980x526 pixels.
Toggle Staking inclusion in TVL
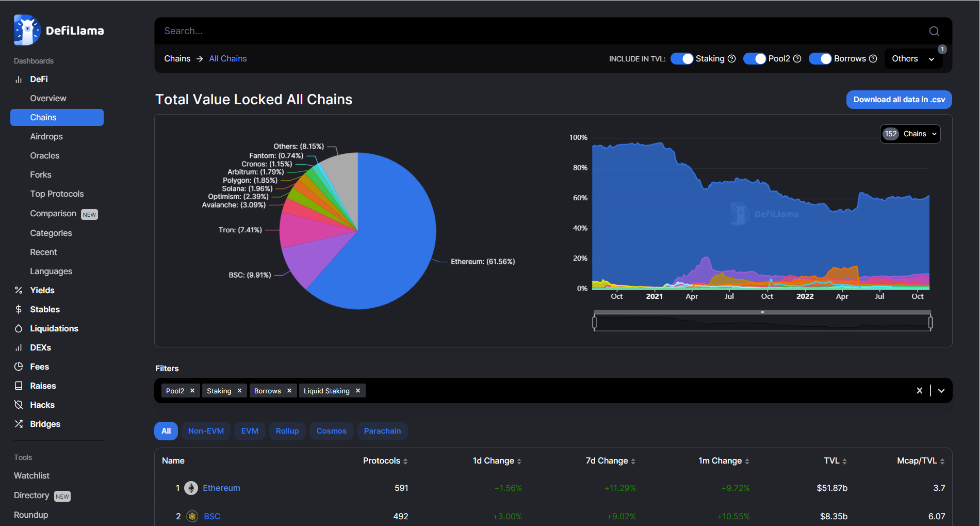tap(682, 58)
